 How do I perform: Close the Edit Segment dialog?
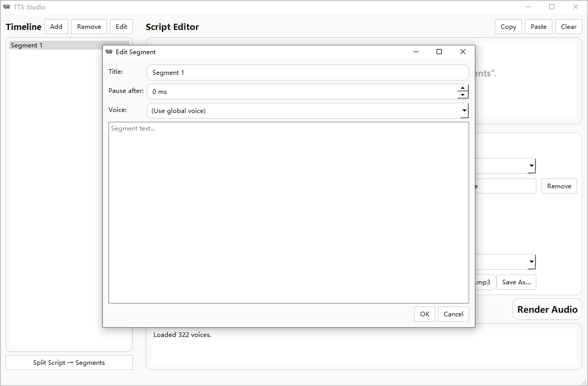[462, 52]
